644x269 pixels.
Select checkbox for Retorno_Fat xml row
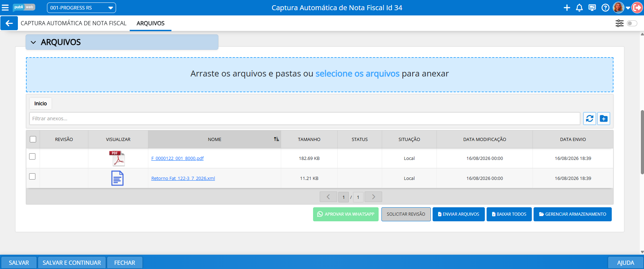click(32, 176)
